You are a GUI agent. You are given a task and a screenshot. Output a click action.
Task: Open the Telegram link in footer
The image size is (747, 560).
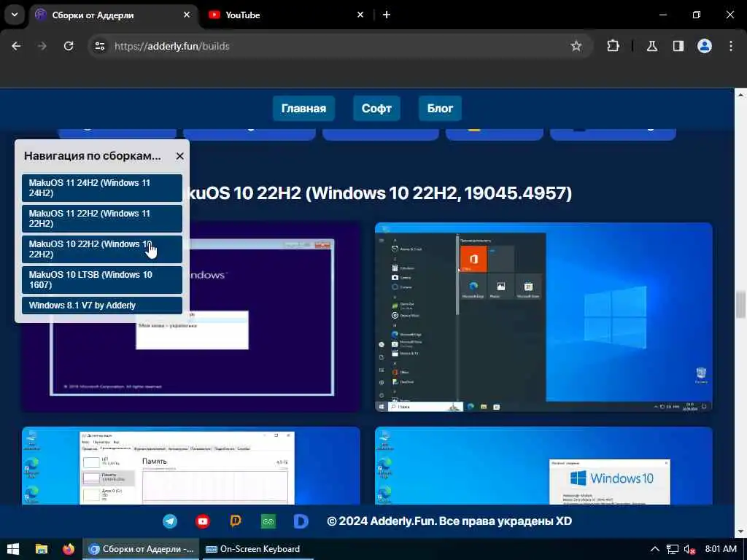(x=170, y=521)
